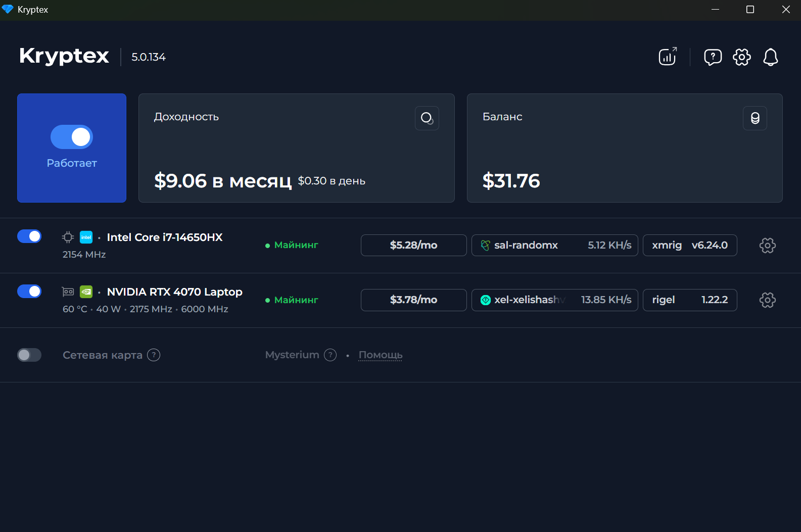
Task: Click the version number 5.0.134
Action: (x=149, y=57)
